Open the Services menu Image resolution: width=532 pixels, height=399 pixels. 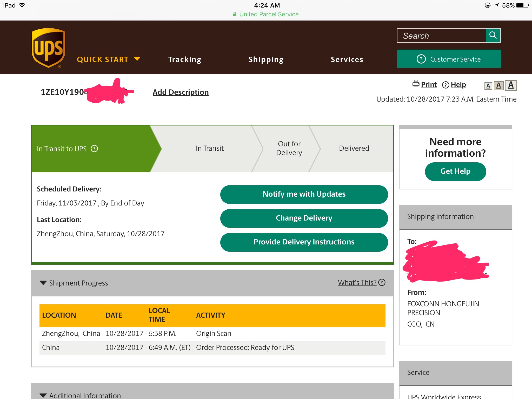pos(347,59)
